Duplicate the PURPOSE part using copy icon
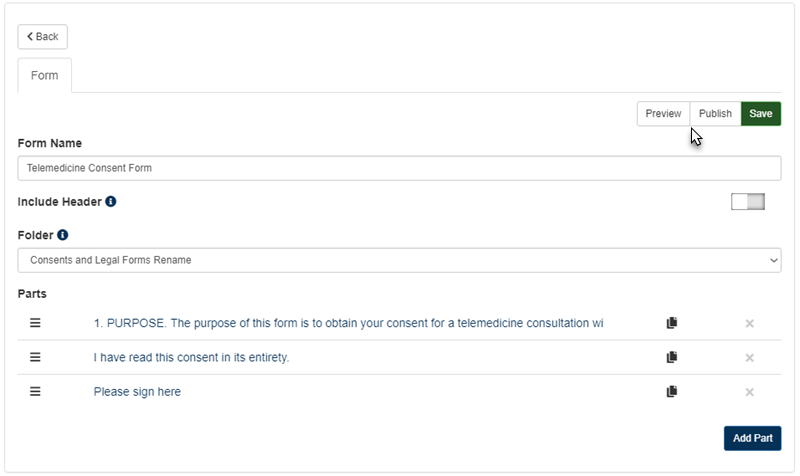Image resolution: width=800 pixels, height=476 pixels. pos(672,323)
